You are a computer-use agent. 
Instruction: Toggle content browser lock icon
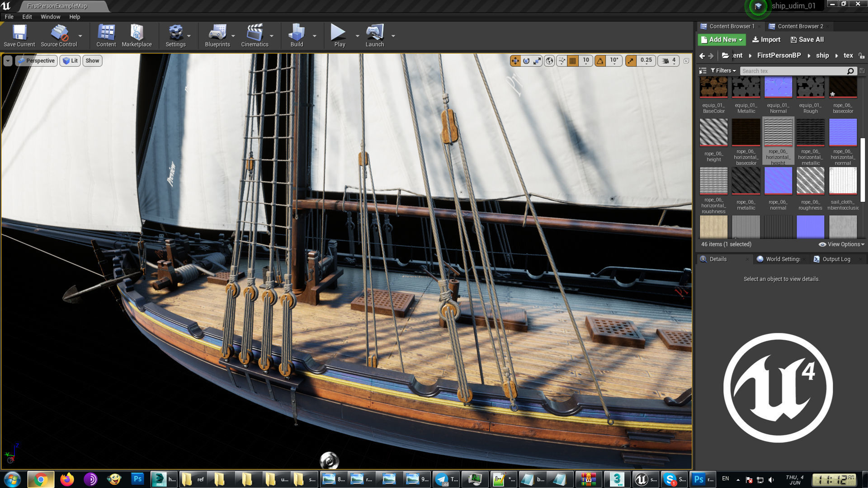click(862, 56)
